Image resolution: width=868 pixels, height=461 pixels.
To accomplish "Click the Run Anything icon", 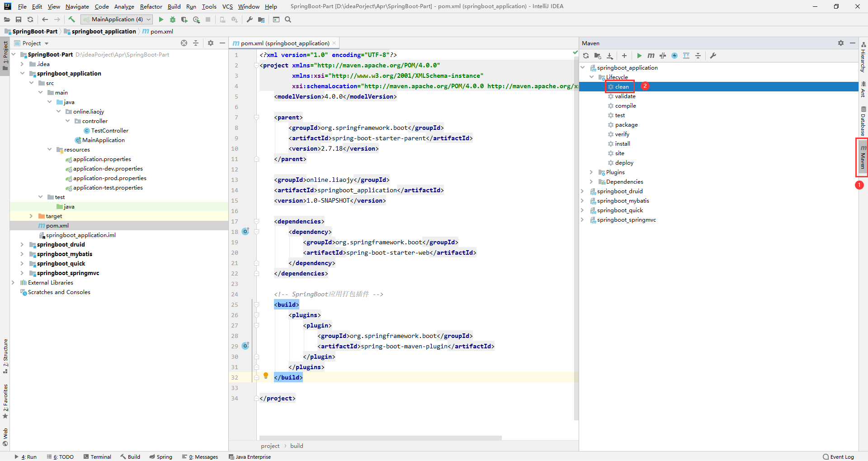I will tap(276, 19).
